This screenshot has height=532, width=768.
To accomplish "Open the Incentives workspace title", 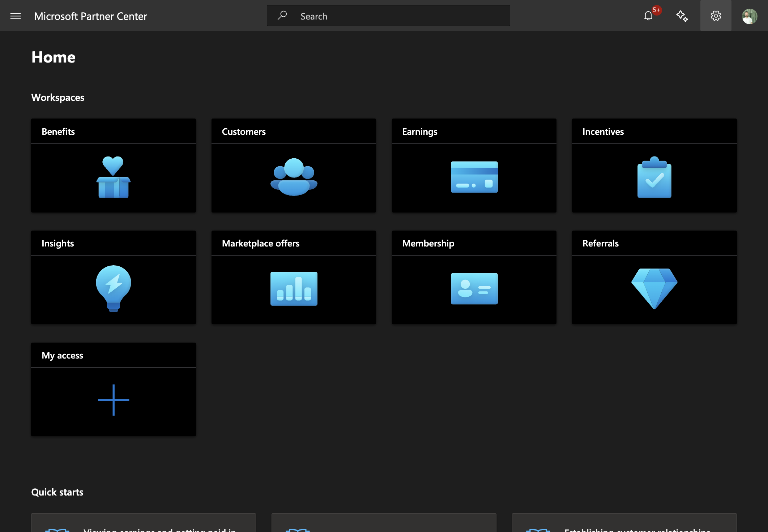I will tap(603, 132).
